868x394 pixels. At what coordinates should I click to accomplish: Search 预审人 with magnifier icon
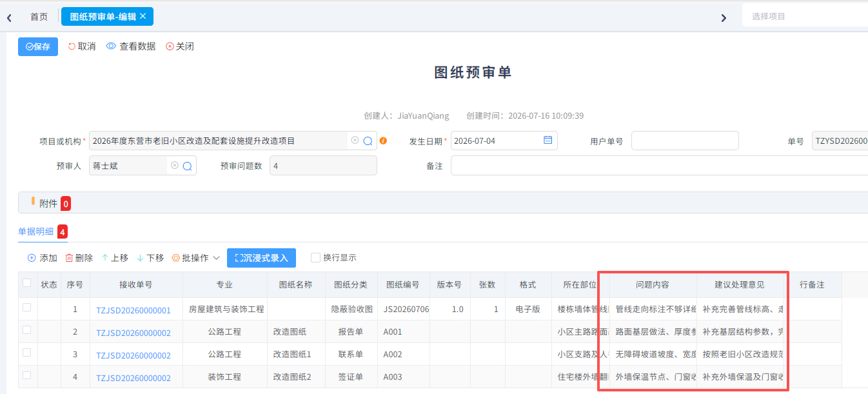point(188,166)
